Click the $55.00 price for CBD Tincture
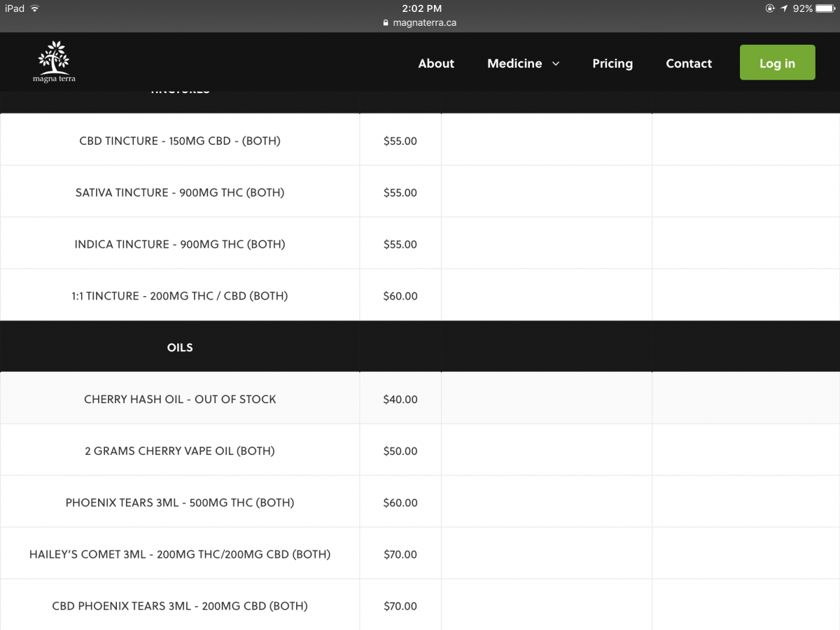The height and width of the screenshot is (630, 840). click(400, 141)
